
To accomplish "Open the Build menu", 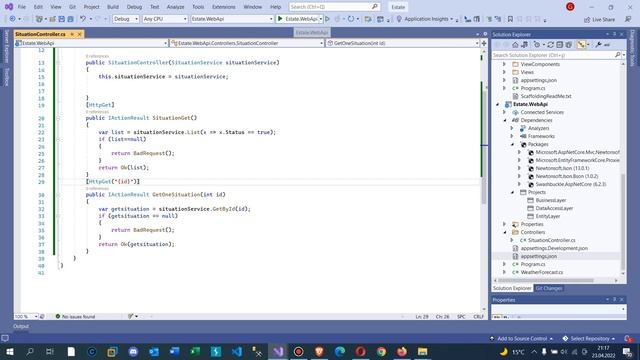I will [113, 7].
